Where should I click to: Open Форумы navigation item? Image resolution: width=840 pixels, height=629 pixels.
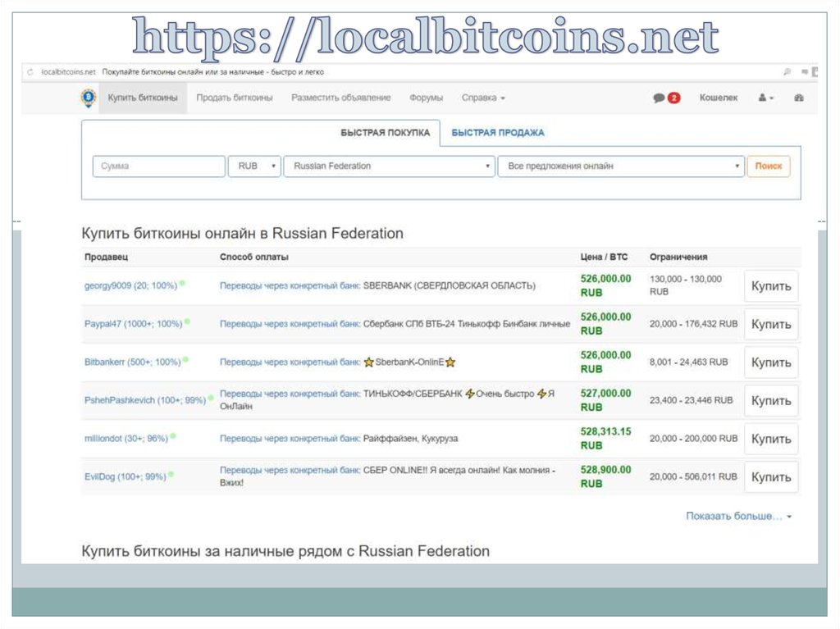coord(426,98)
